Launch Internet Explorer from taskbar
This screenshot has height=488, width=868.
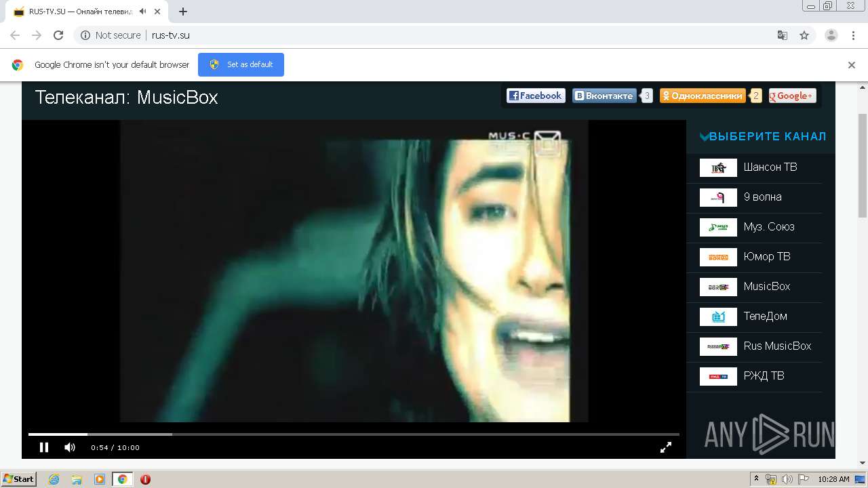click(x=54, y=479)
